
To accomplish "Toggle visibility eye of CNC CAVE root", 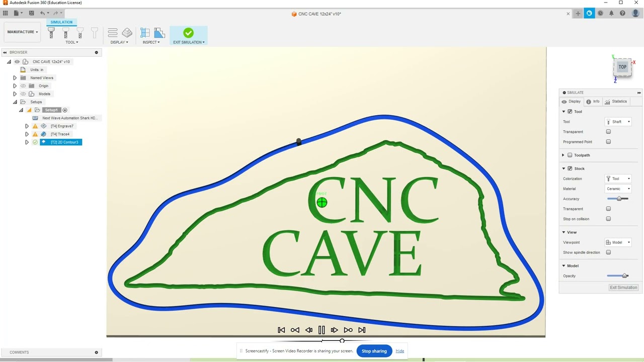I will pos(17,62).
